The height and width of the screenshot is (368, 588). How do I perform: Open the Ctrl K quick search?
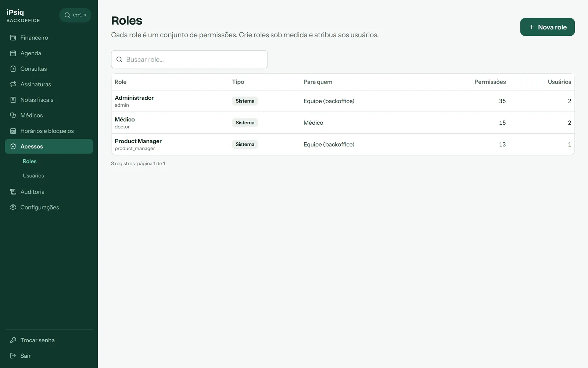coord(75,15)
